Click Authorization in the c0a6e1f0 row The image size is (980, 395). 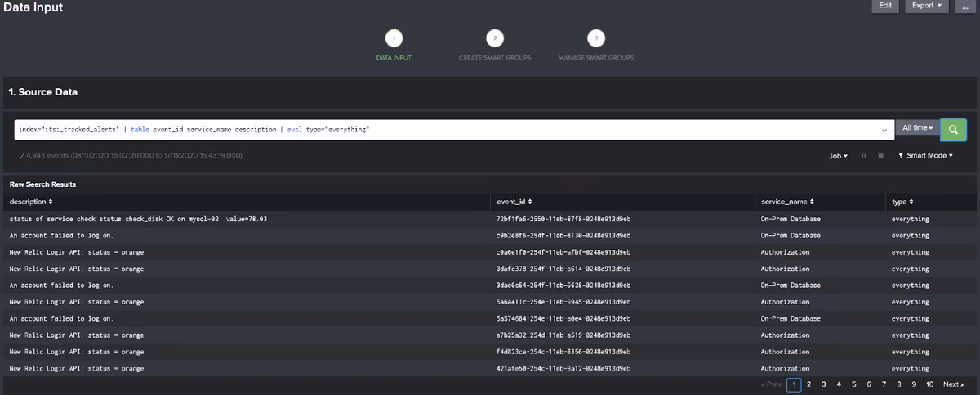coord(785,252)
